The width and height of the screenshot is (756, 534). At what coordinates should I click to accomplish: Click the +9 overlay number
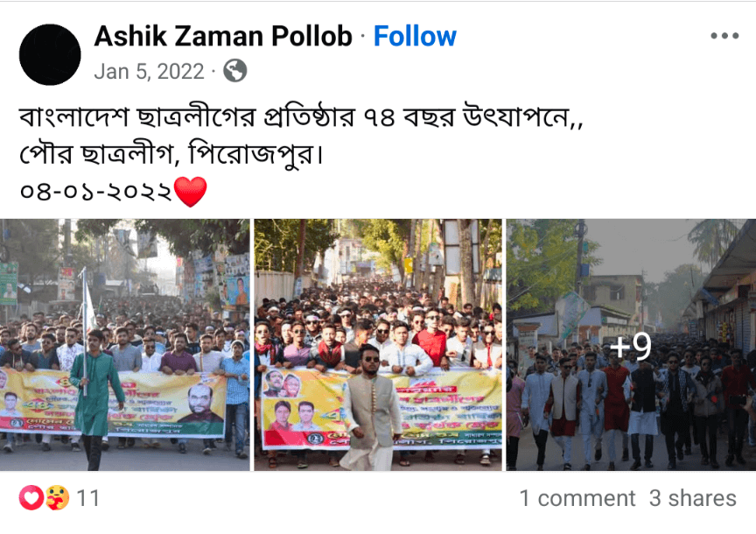point(631,346)
